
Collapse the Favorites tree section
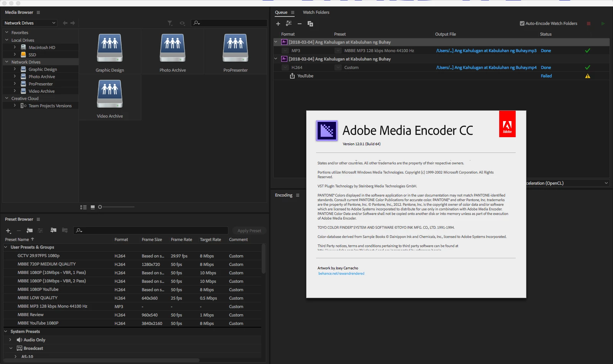point(7,33)
